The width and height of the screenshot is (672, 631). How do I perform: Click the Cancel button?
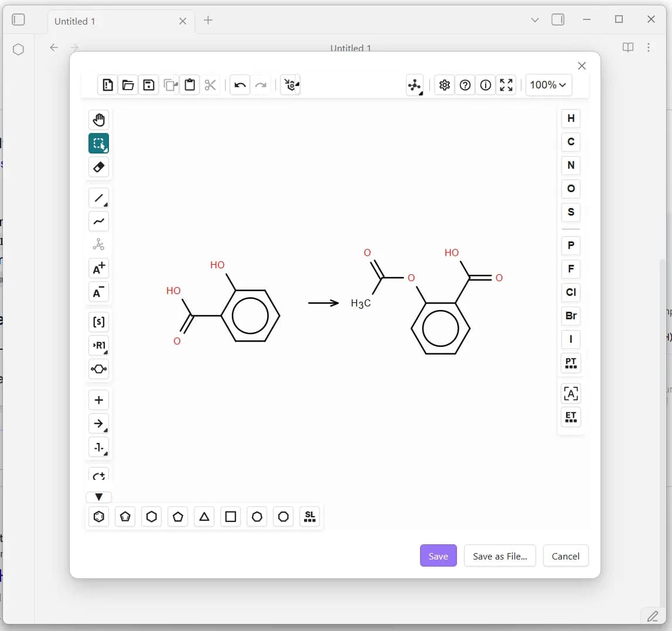tap(565, 556)
